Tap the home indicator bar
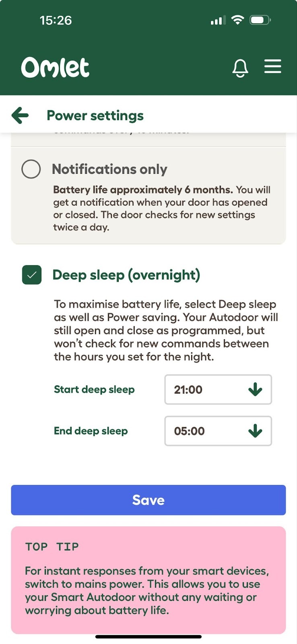The width and height of the screenshot is (297, 644). 148,637
